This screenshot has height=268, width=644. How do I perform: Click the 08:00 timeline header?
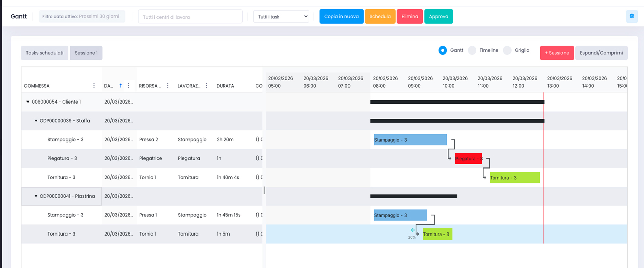[385, 82]
